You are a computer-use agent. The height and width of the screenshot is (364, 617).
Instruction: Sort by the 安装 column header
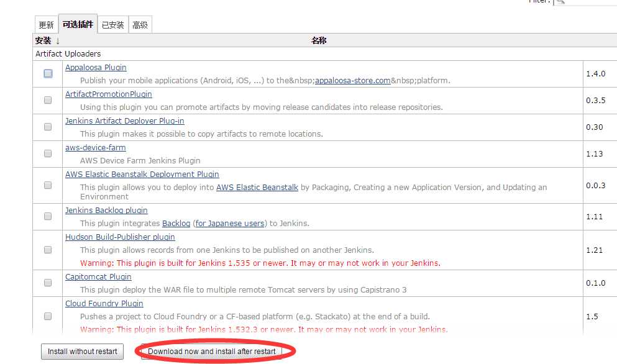47,40
